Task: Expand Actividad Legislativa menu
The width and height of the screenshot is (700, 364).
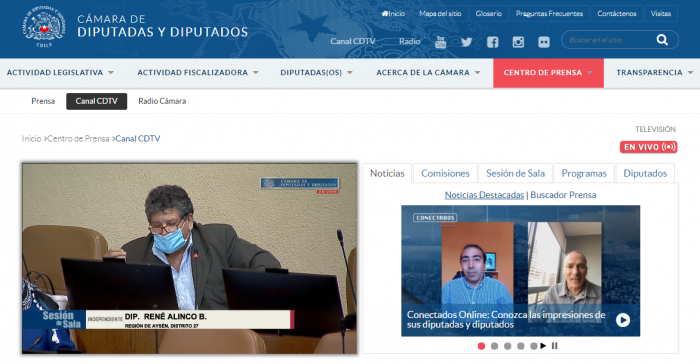Action: [60, 72]
